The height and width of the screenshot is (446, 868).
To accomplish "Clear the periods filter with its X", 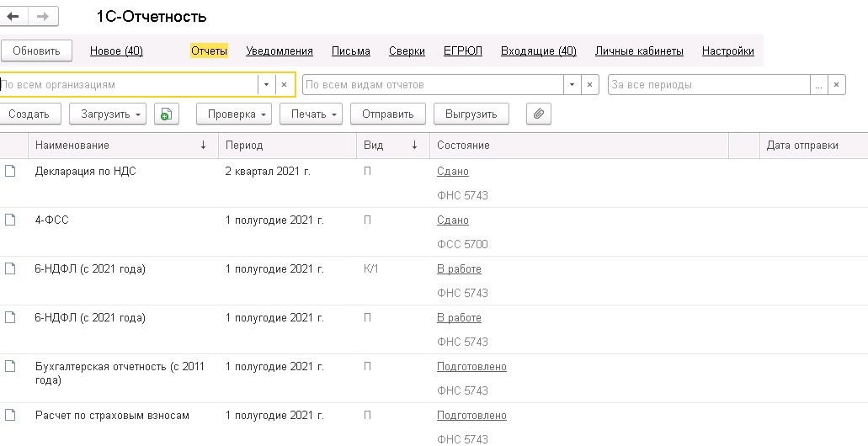I will (837, 85).
